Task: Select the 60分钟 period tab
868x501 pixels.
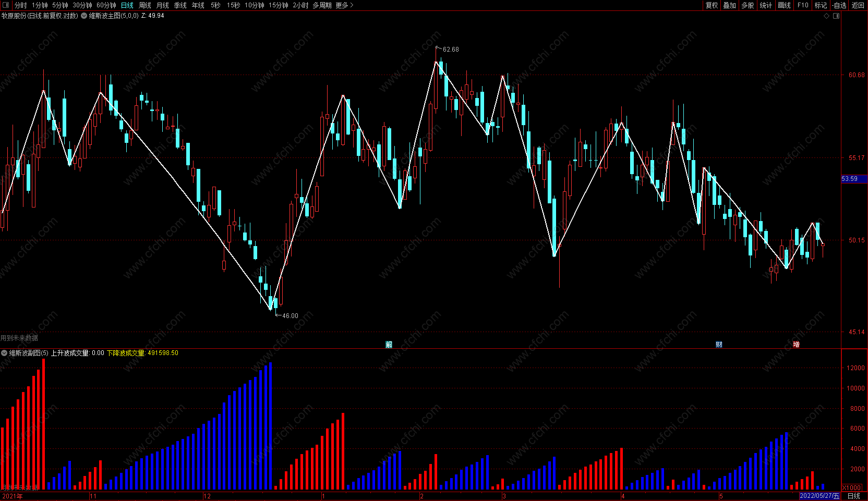Action: (x=106, y=5)
